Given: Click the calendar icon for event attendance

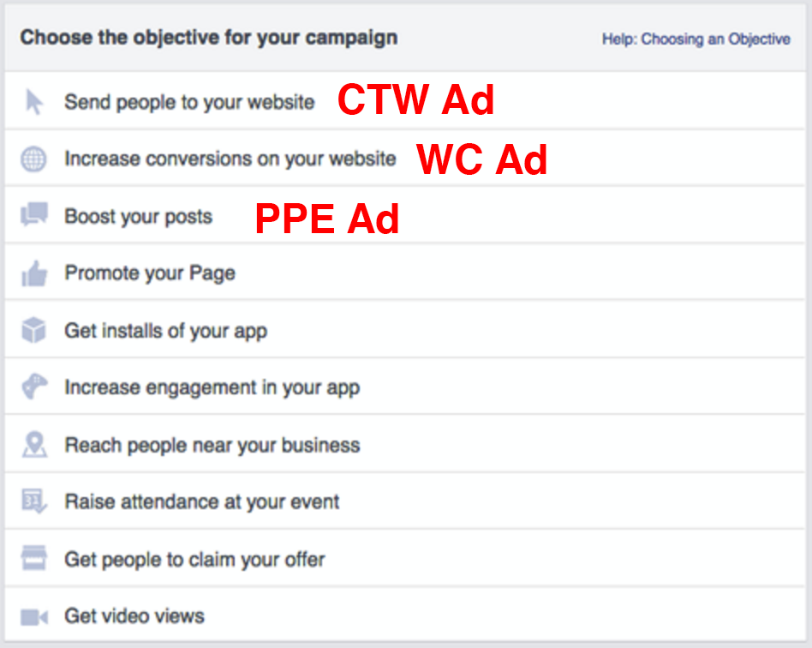Looking at the screenshot, I should (34, 501).
